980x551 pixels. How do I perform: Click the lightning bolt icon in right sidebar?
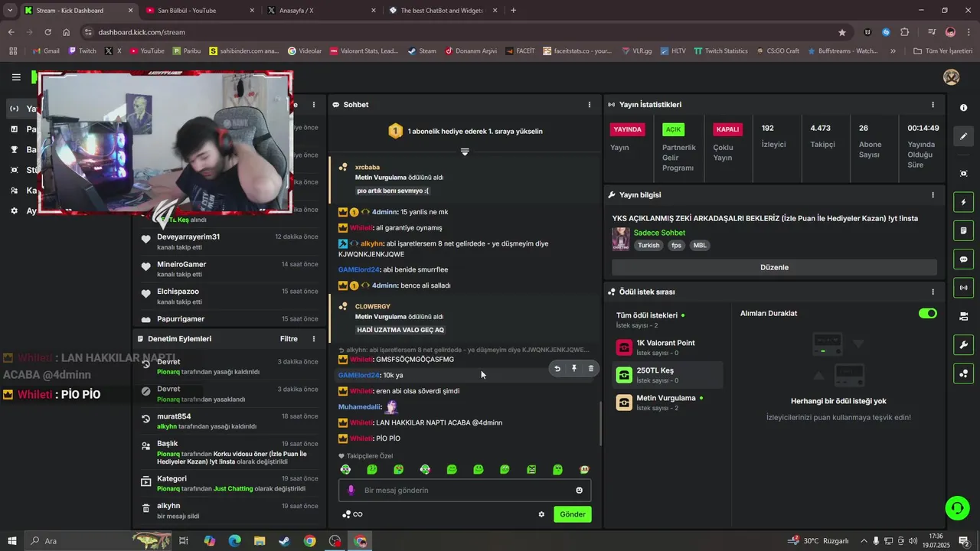point(963,203)
